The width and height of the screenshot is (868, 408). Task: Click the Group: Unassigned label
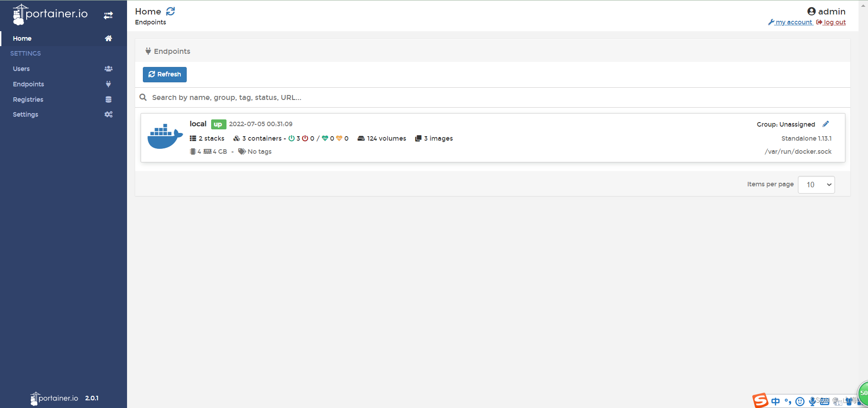786,124
